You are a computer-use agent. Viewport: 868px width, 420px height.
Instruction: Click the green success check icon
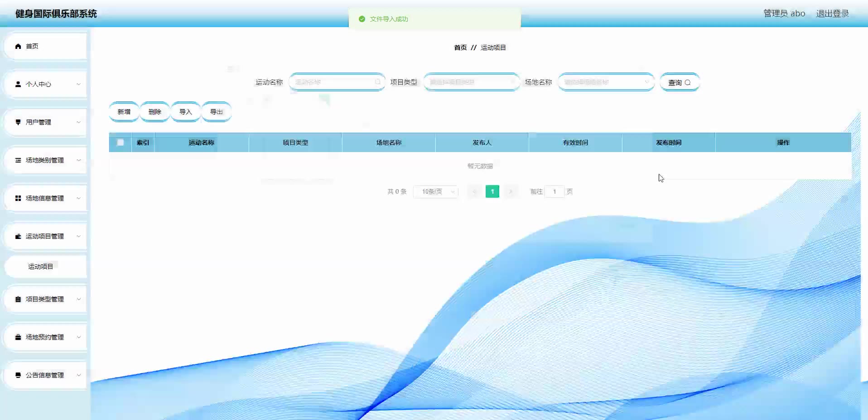(x=362, y=19)
